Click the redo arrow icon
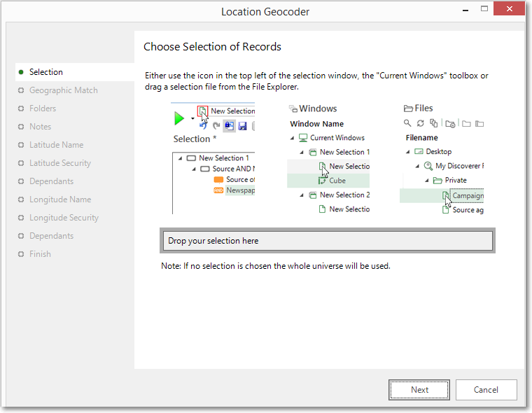532x413 pixels. tap(216, 126)
